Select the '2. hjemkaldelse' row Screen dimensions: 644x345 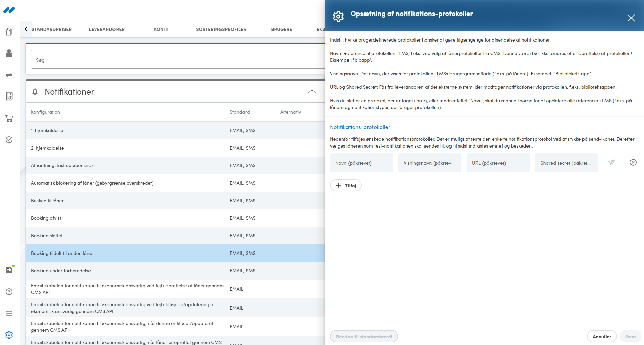(x=175, y=148)
